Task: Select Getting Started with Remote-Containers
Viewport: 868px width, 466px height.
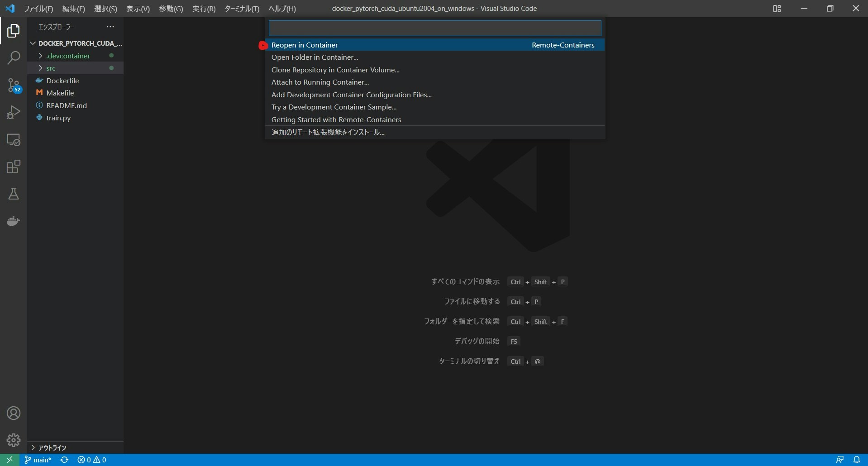Action: click(x=435, y=119)
